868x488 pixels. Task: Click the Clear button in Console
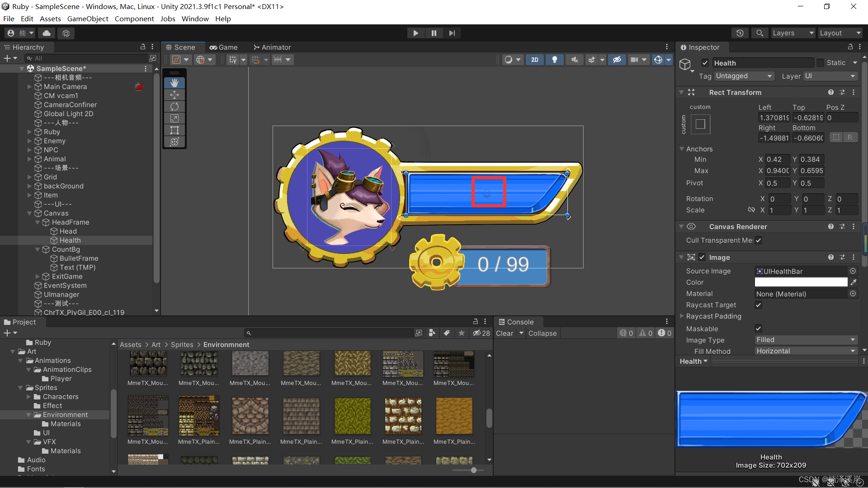tap(505, 333)
